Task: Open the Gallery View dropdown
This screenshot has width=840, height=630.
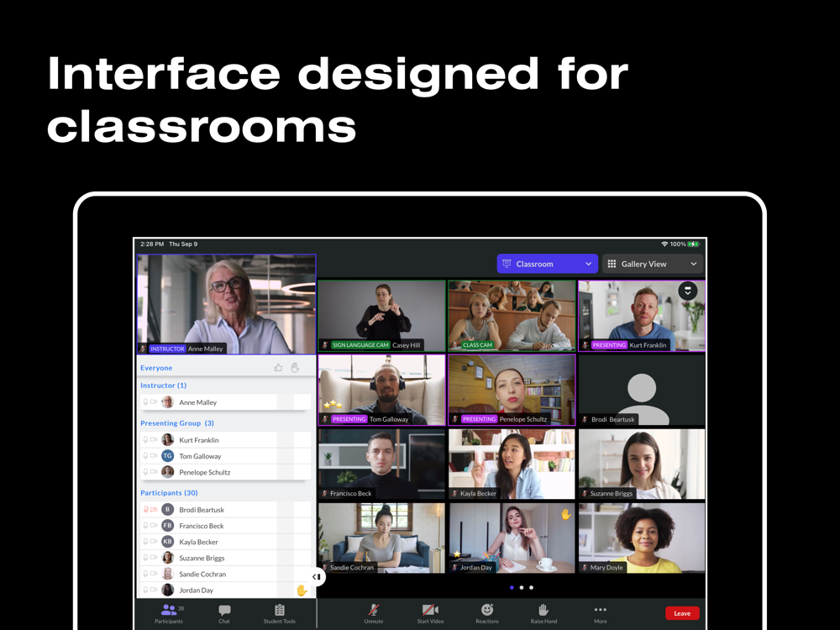Action: click(x=653, y=264)
